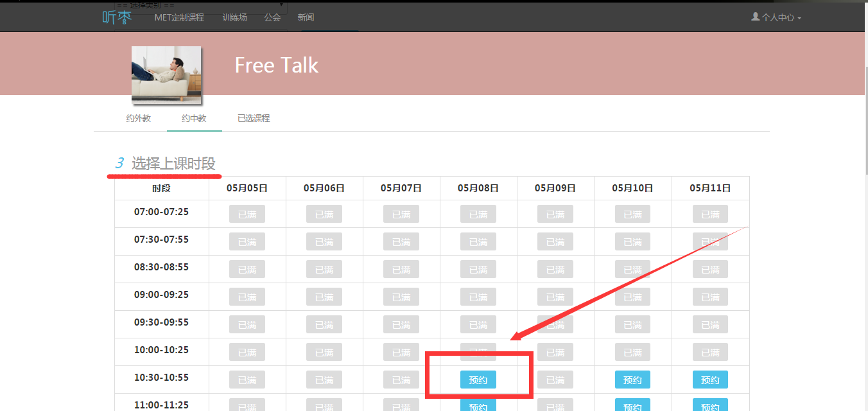Click 预约 for 05月08日 at 11:00-11:25
Image resolution: width=868 pixels, height=411 pixels.
coord(478,406)
